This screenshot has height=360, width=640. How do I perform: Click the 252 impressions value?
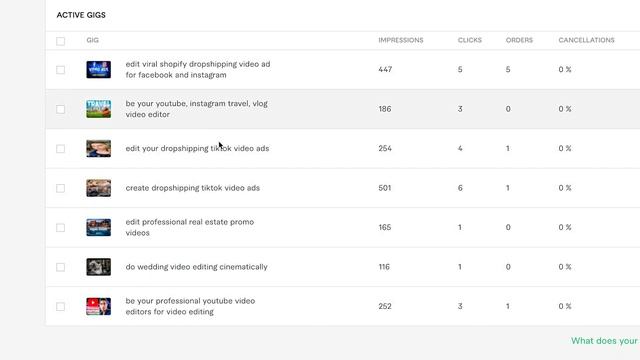pyautogui.click(x=385, y=306)
